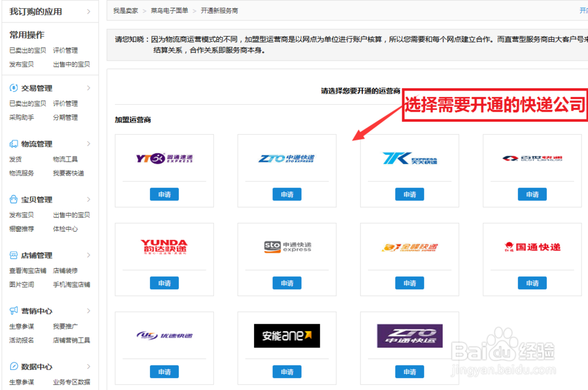The height and width of the screenshot is (390, 588).
Task: Apply for 全峰快递 with 申请 button
Action: coord(409,283)
